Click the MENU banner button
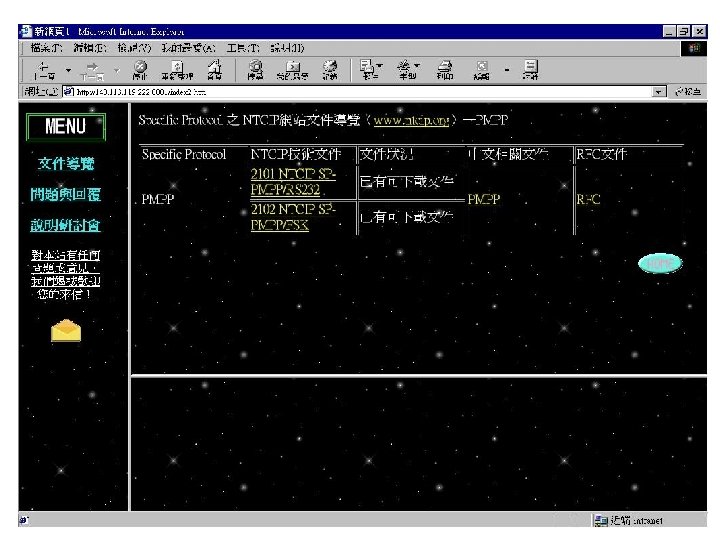Image resolution: width=720 pixels, height=540 pixels. [66, 126]
